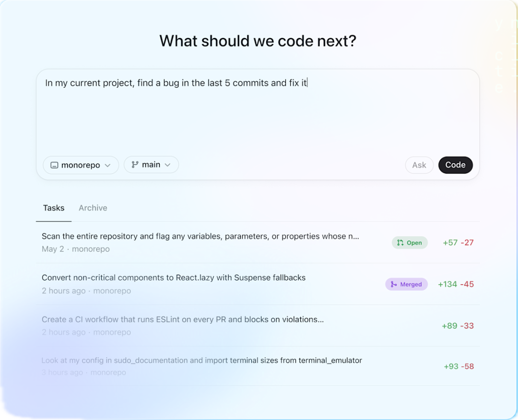Click the +57 -27 diff stats
This screenshot has height=420, width=518.
click(x=458, y=243)
